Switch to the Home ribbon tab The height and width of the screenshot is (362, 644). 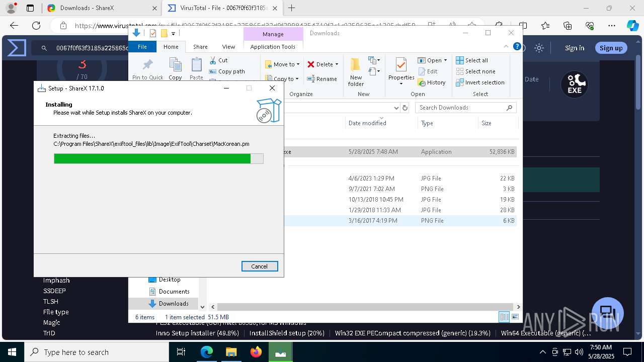tap(171, 47)
